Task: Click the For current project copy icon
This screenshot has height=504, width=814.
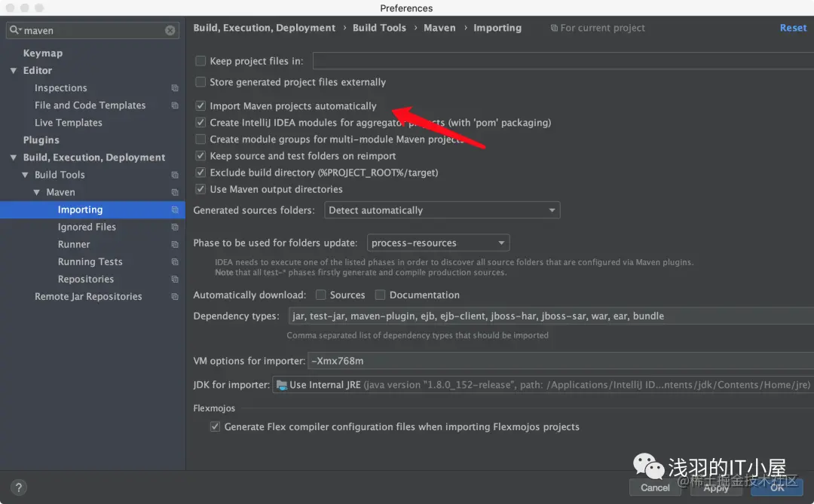Action: [x=554, y=28]
